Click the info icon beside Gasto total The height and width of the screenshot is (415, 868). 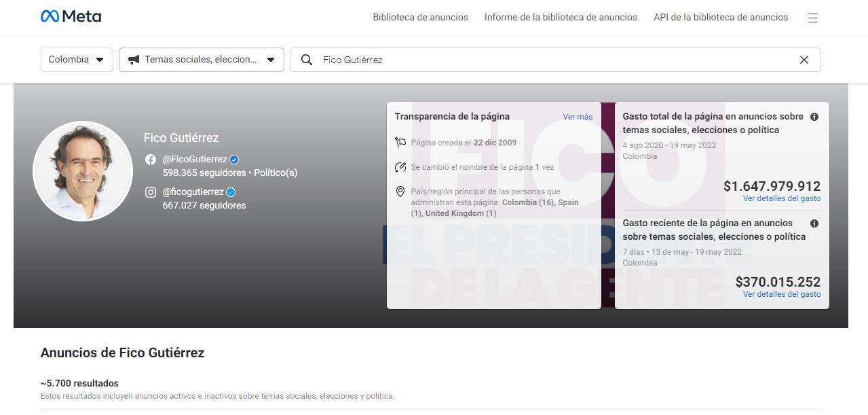point(814,117)
